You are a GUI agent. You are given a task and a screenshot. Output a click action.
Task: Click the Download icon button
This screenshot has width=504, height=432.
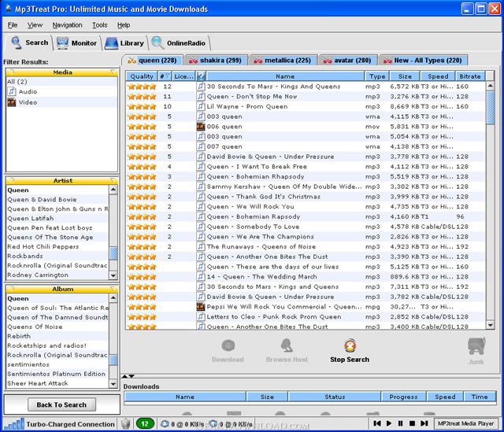pyautogui.click(x=228, y=346)
